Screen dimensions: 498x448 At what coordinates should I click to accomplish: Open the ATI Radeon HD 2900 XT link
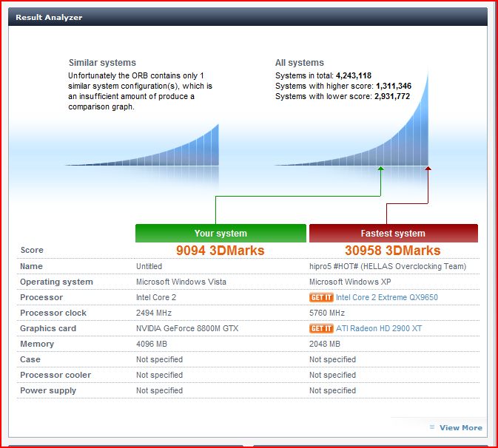pos(379,328)
